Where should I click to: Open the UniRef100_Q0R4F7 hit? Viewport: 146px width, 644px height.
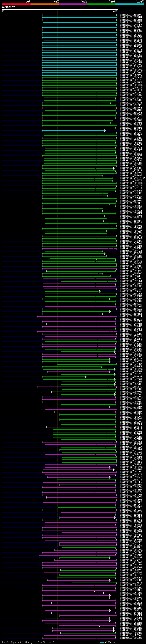coord(131,25)
